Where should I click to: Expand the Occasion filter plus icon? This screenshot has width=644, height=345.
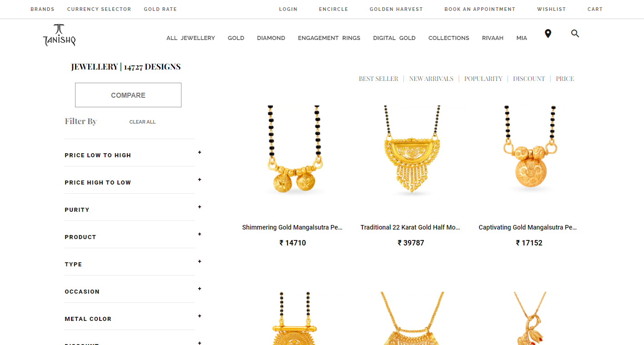[199, 289]
